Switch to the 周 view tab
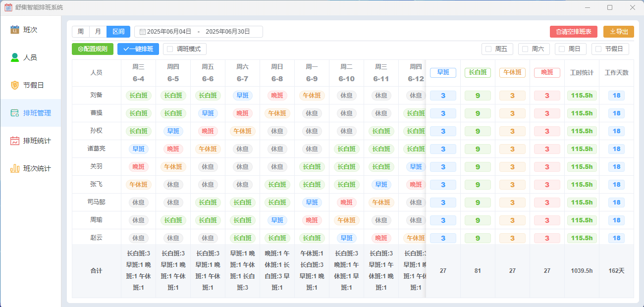Viewport: 644px width, 307px height. pos(81,32)
